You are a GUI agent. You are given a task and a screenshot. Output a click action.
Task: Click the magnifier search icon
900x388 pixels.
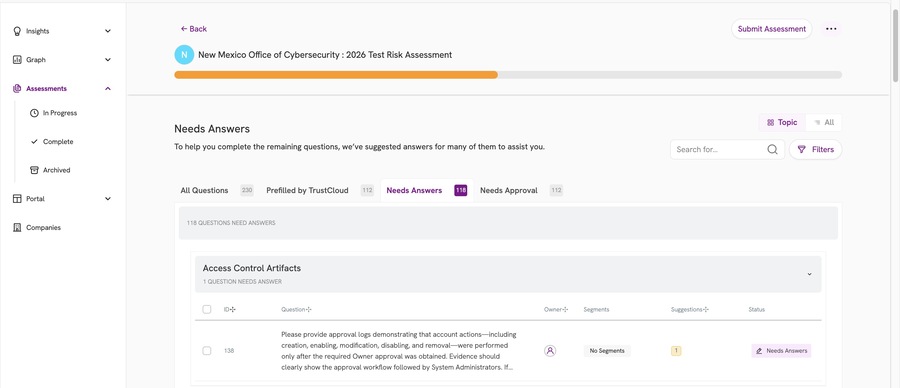pos(773,149)
